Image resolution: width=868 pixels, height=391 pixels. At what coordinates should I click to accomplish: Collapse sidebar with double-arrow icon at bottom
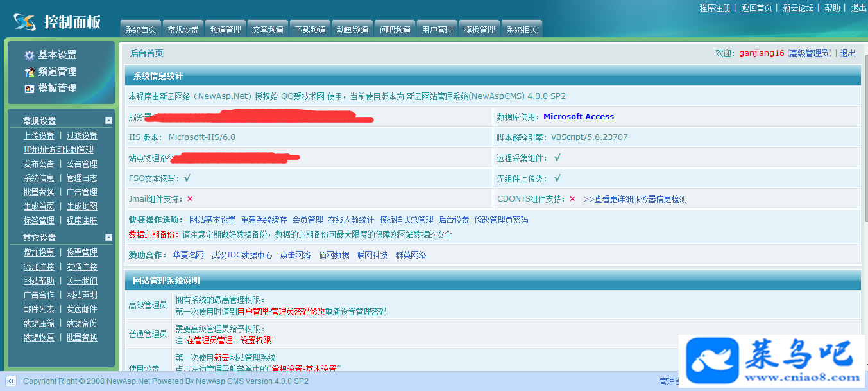[11, 381]
